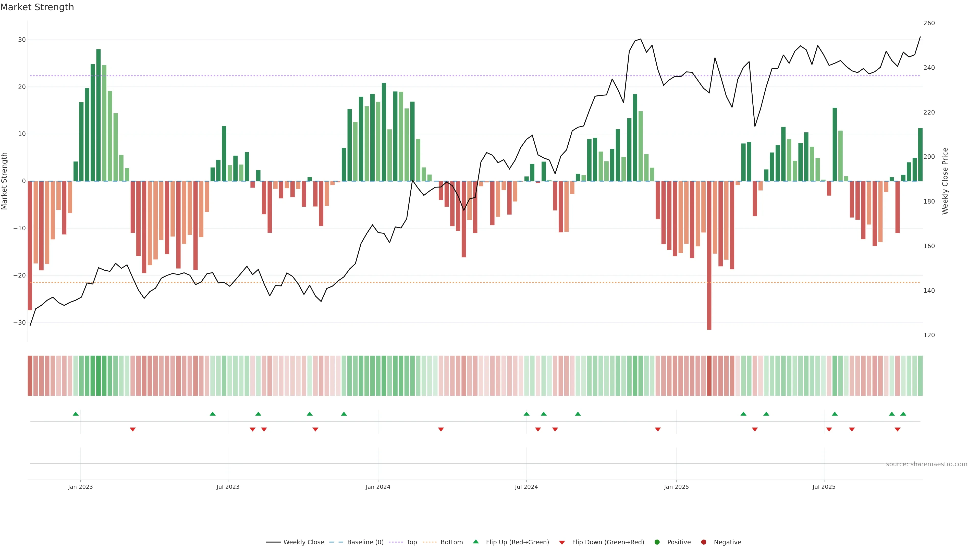
Task: Click the green Flip Up triangle legend icon
Action: [x=475, y=542]
